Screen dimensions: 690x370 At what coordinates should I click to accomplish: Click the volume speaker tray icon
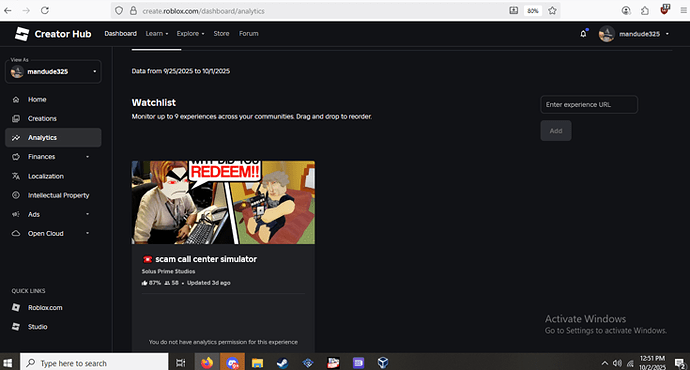[x=617, y=363]
